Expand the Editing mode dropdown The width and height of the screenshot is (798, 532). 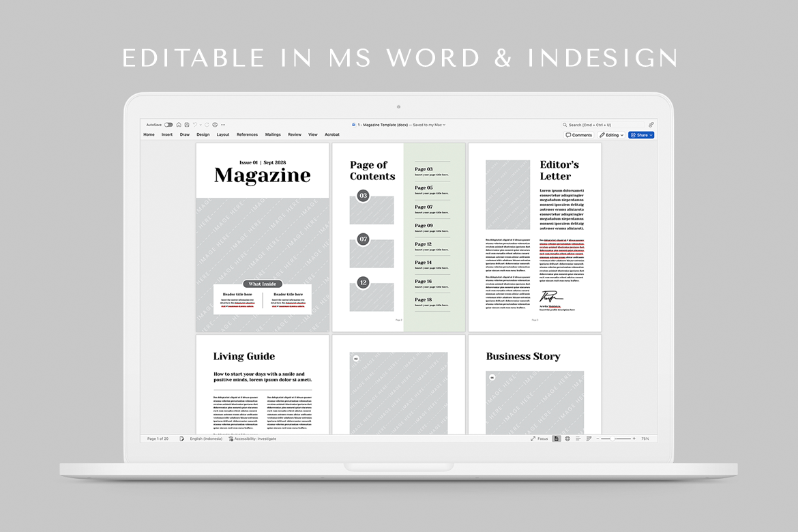click(611, 135)
